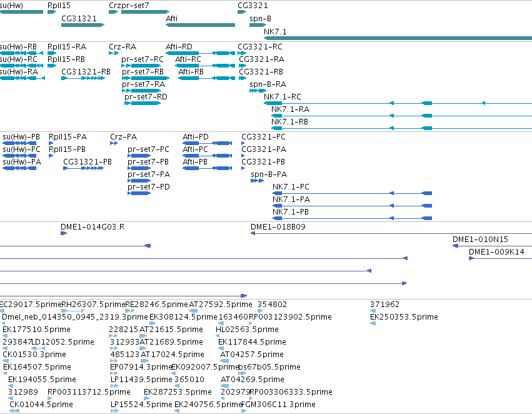The height and width of the screenshot is (414, 532).
Task: Click the CG3321 gene glyph
Action: (242, 12)
